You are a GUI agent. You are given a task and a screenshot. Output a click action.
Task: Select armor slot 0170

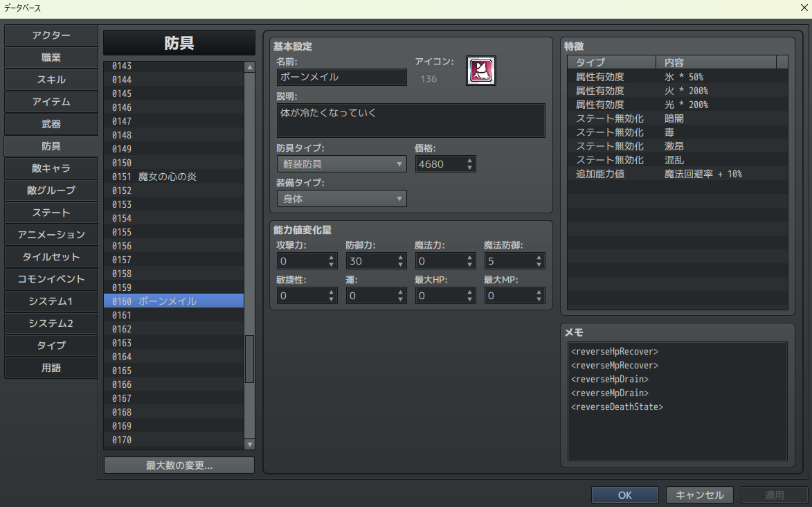(x=174, y=440)
